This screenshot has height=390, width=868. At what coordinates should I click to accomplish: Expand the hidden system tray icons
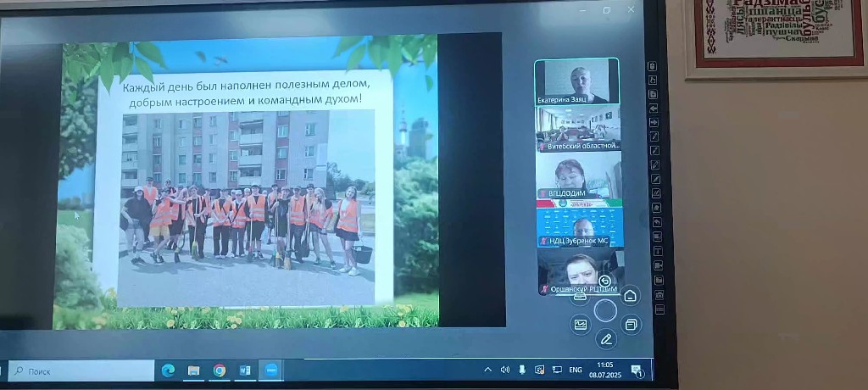[487, 370]
